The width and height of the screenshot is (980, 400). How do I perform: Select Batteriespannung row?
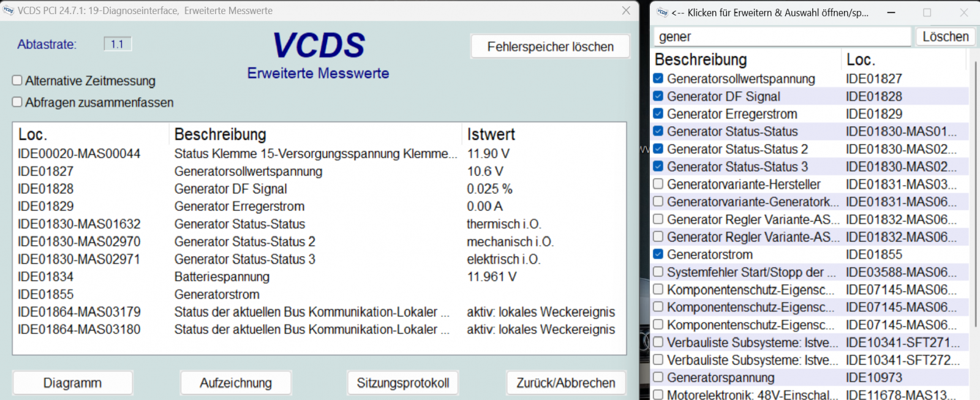click(x=318, y=277)
